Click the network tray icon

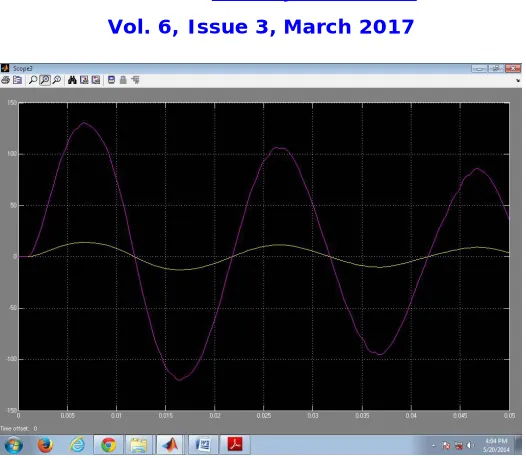pos(459,446)
